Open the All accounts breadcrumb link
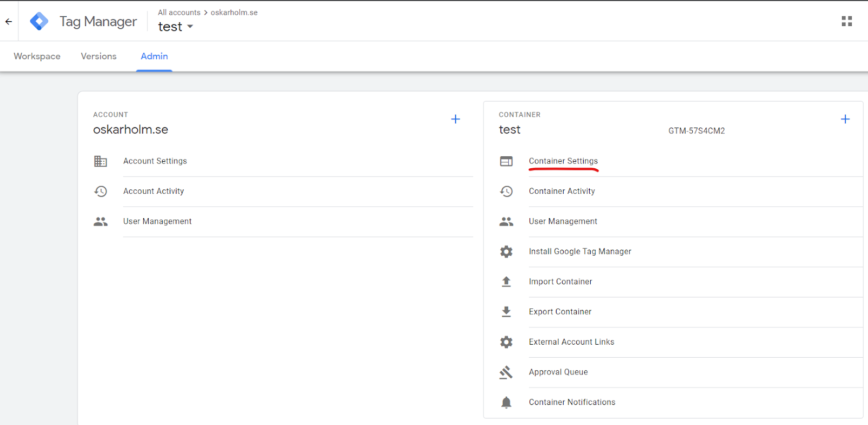868x425 pixels. tap(179, 12)
